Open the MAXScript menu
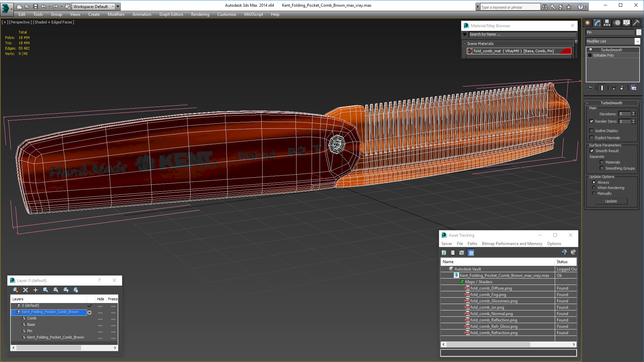 pyautogui.click(x=253, y=14)
